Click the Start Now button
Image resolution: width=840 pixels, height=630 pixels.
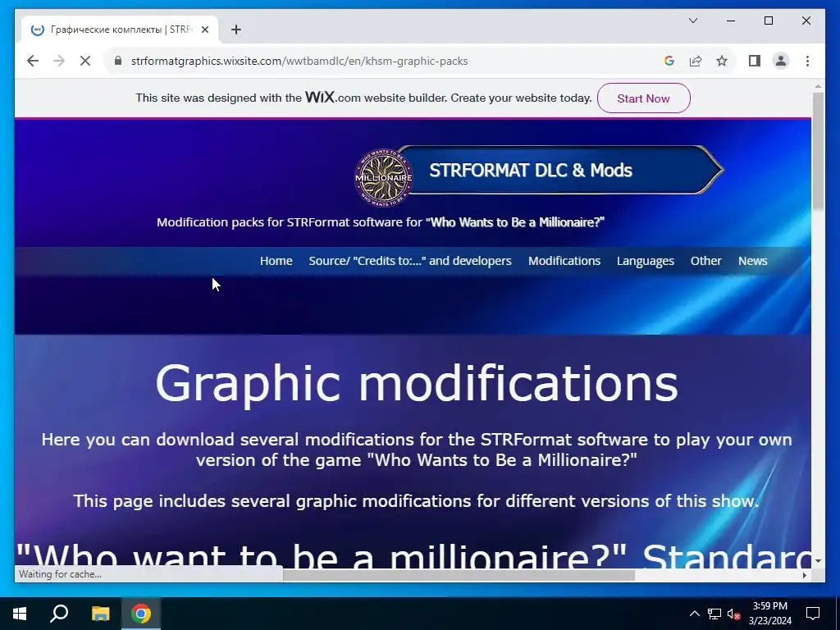643,98
